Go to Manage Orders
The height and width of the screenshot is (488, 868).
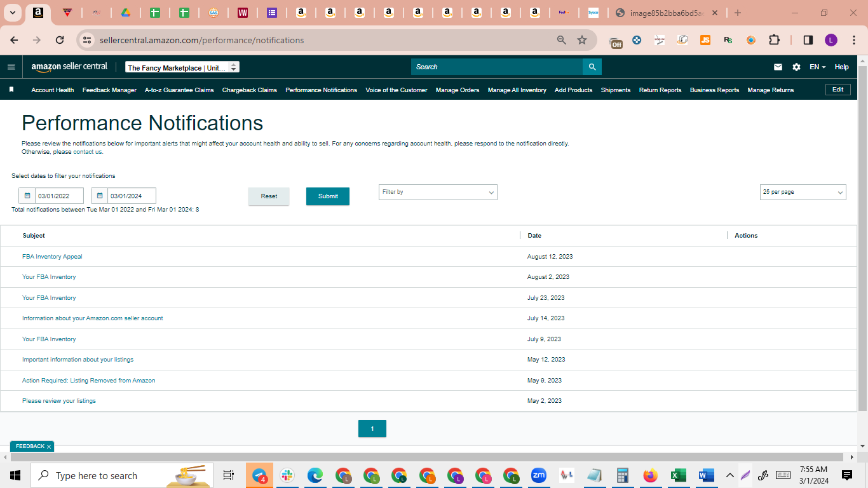point(458,90)
